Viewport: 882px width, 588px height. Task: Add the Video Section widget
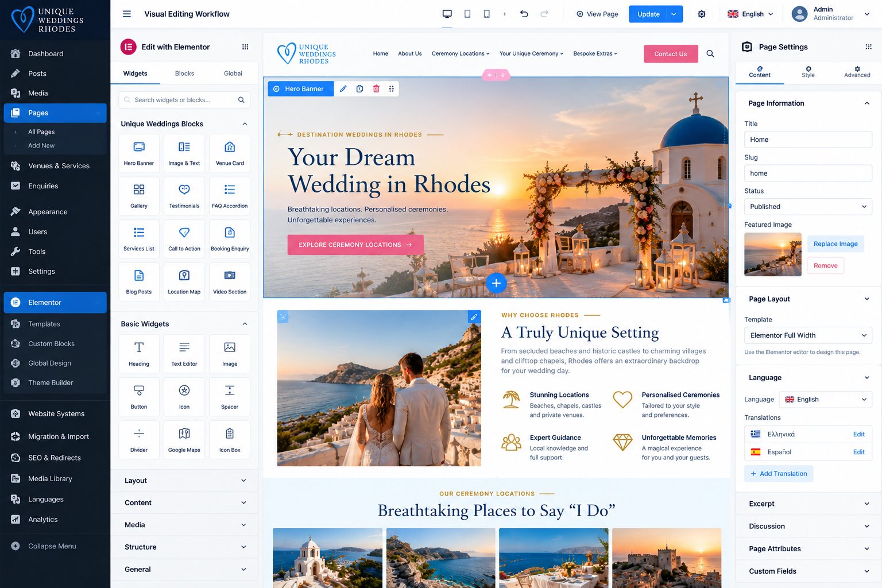(230, 283)
